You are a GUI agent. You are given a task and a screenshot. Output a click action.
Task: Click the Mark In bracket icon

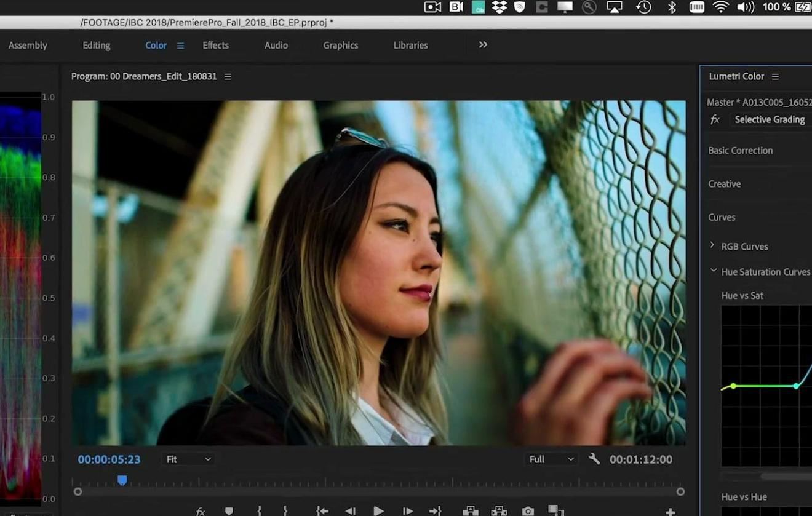pos(259,511)
